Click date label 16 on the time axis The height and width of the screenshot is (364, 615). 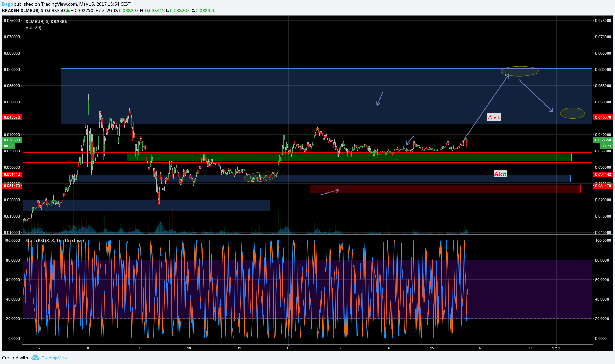[x=479, y=348]
